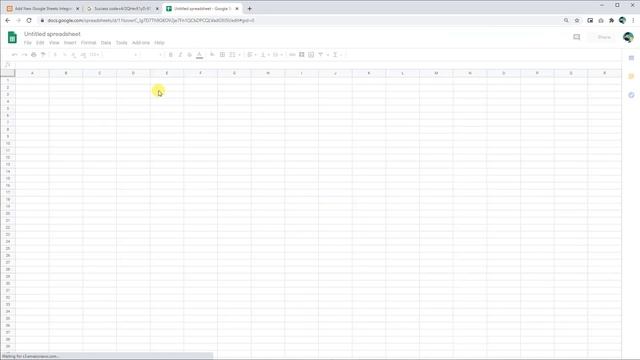Expand the merge type dropdown arrow
The image size is (640, 360).
click(x=240, y=55)
